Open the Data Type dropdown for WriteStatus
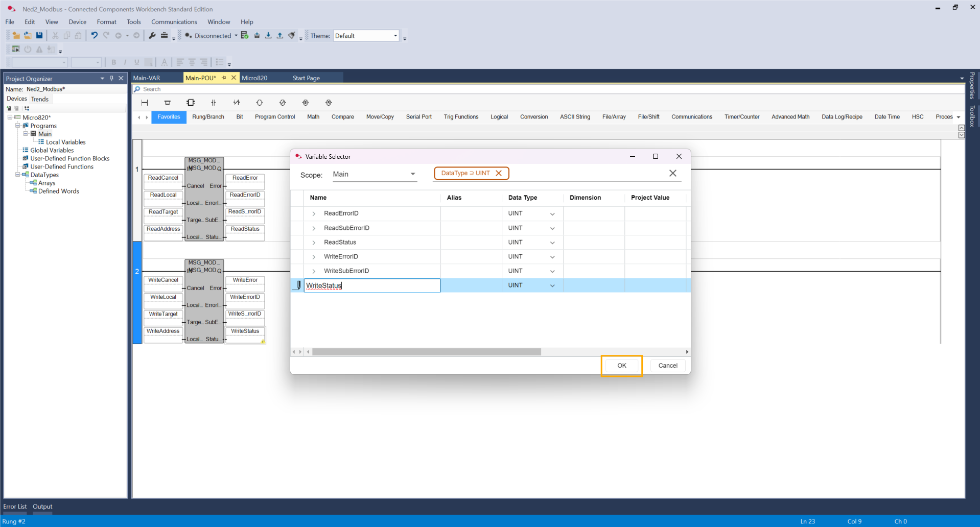Viewport: 980px width, 527px height. click(x=552, y=285)
